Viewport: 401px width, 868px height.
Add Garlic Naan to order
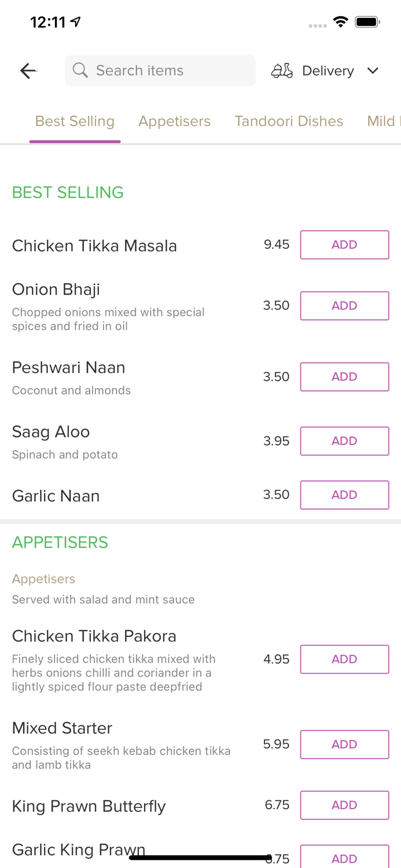coord(344,495)
